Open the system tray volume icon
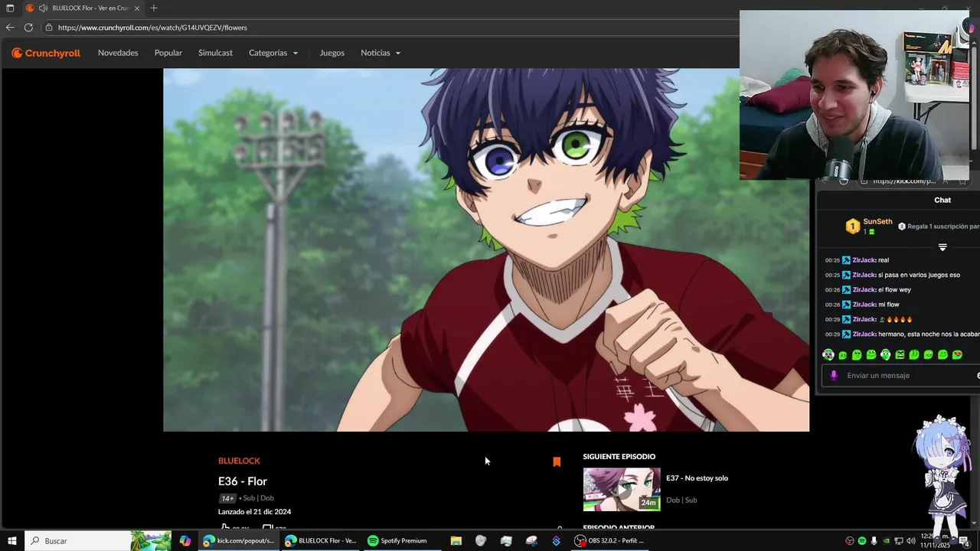This screenshot has width=980, height=551. pyautogui.click(x=911, y=541)
